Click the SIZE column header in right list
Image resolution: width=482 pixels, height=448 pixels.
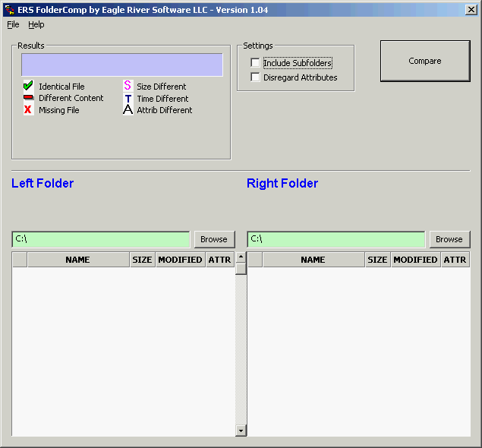tap(378, 260)
